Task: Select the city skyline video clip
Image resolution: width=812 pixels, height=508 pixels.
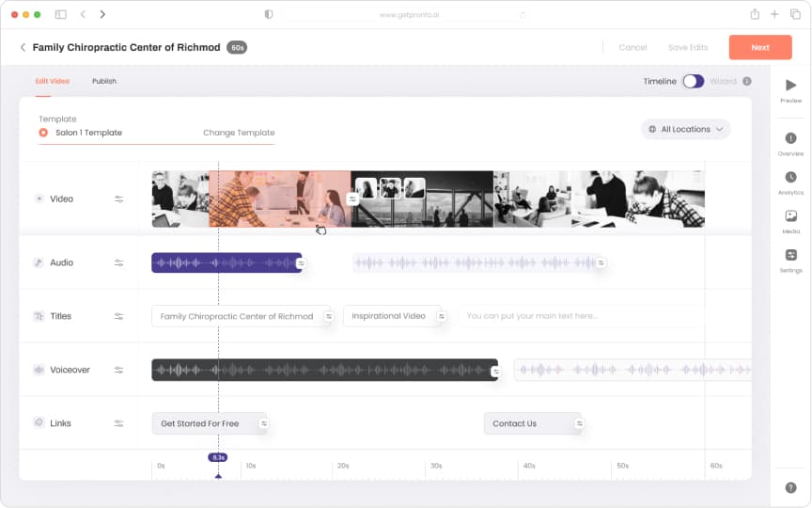Action: [422, 199]
